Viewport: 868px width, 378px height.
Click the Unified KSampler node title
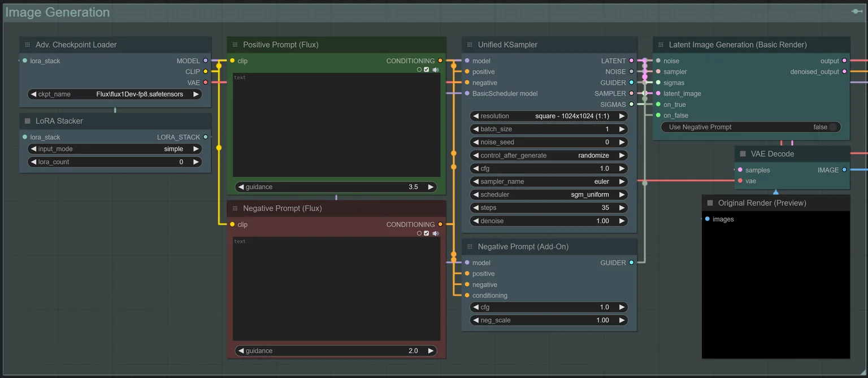[507, 45]
